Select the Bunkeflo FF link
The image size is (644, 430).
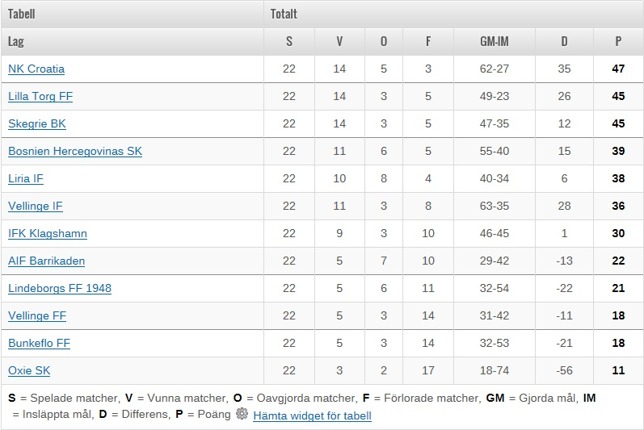39,343
